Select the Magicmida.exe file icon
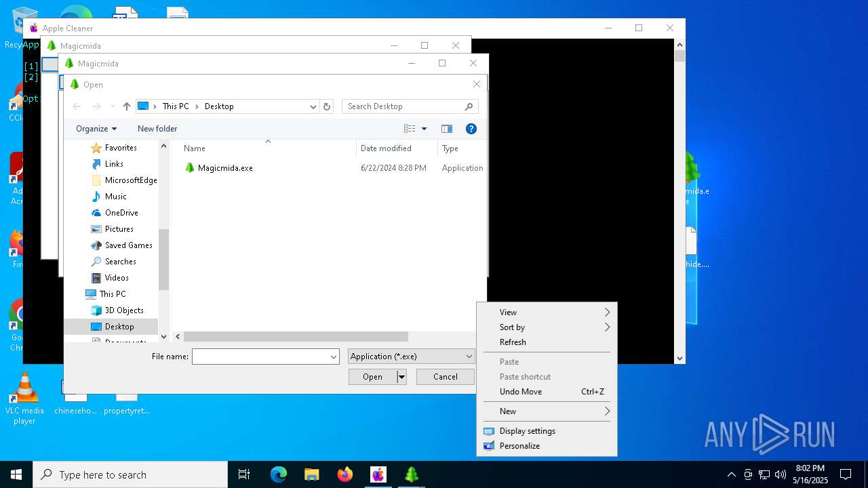The image size is (868, 488). tap(190, 167)
